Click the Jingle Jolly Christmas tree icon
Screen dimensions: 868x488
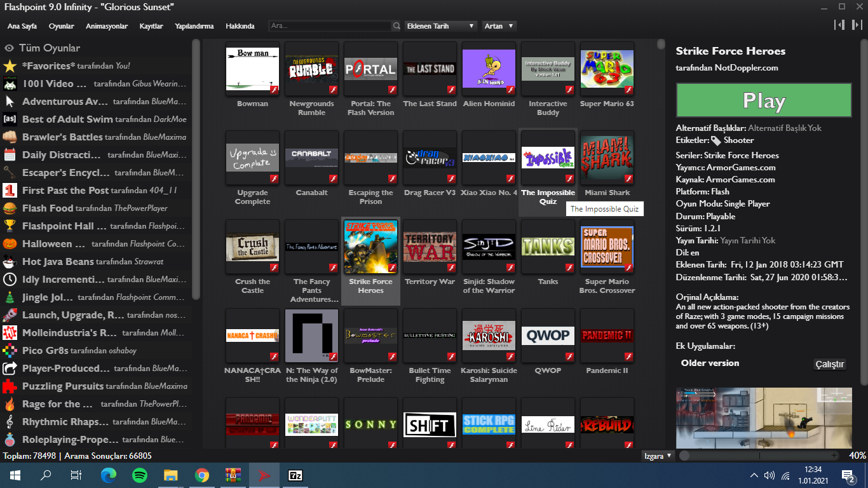(10, 297)
